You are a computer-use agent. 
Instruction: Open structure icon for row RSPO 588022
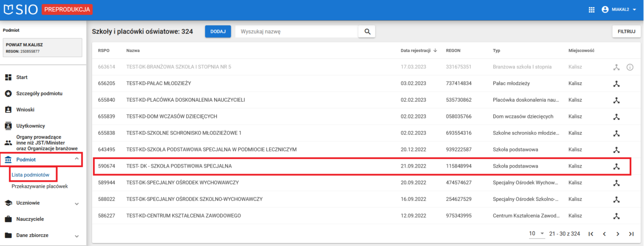(x=616, y=199)
